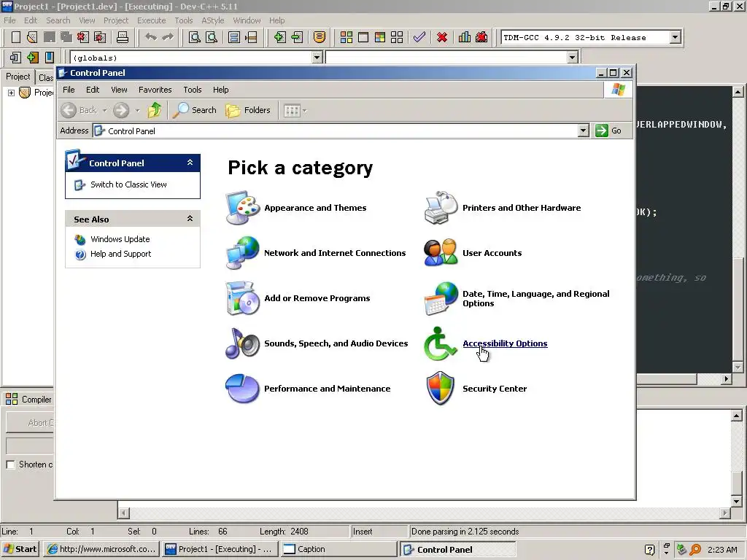Viewport: 747px width, 560px height.
Task: Open AStyle menu in Dev-C++
Action: 212,20
